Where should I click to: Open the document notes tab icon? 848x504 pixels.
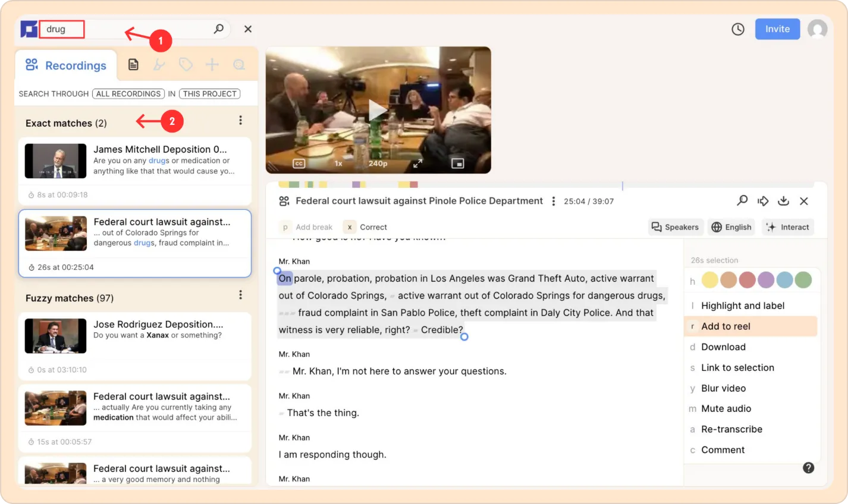[x=133, y=64]
